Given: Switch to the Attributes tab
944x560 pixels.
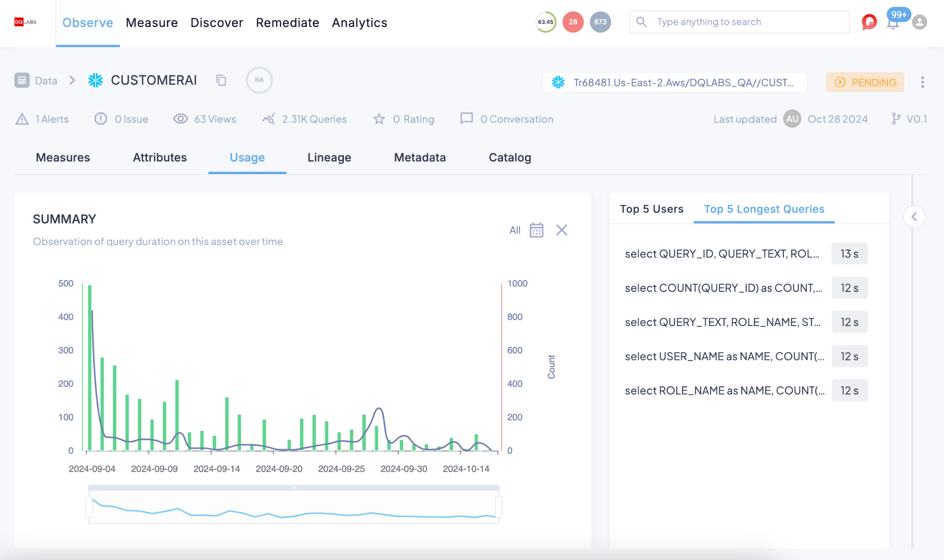Looking at the screenshot, I should pyautogui.click(x=159, y=157).
